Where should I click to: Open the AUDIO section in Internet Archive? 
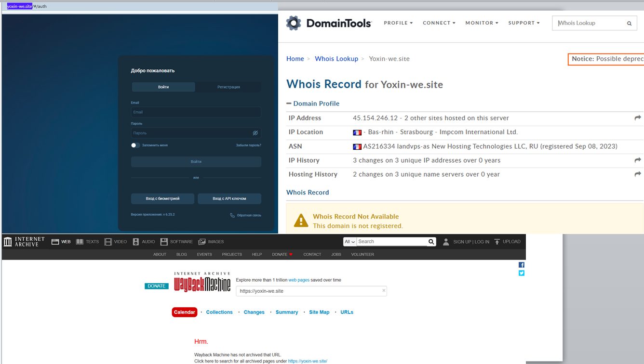tap(144, 242)
